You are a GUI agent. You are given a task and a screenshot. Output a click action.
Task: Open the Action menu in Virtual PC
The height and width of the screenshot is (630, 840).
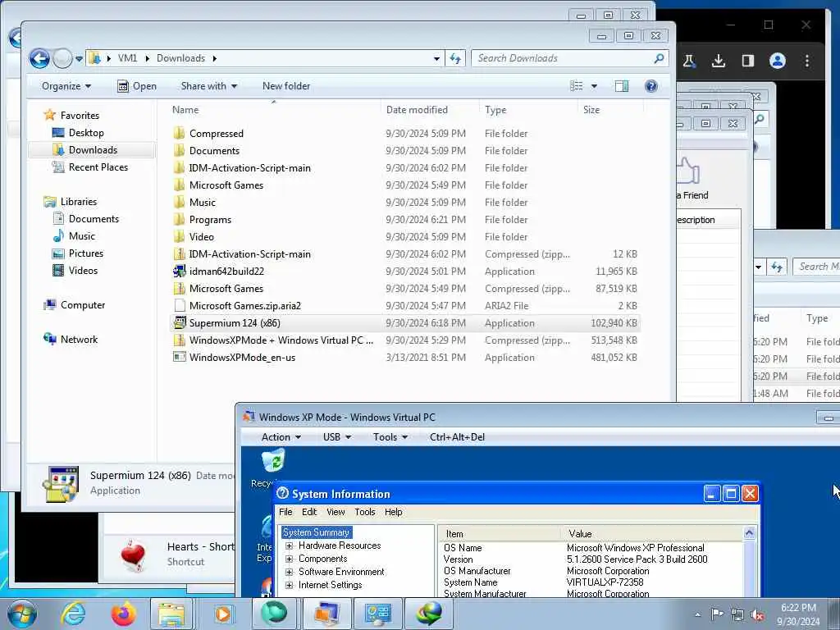[x=281, y=437]
